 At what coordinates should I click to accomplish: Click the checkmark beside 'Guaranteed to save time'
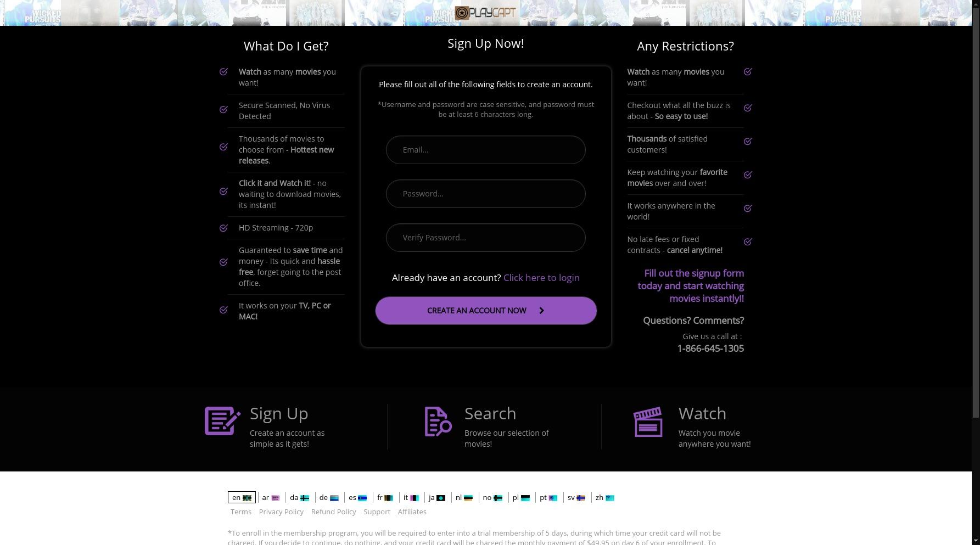pos(223,262)
